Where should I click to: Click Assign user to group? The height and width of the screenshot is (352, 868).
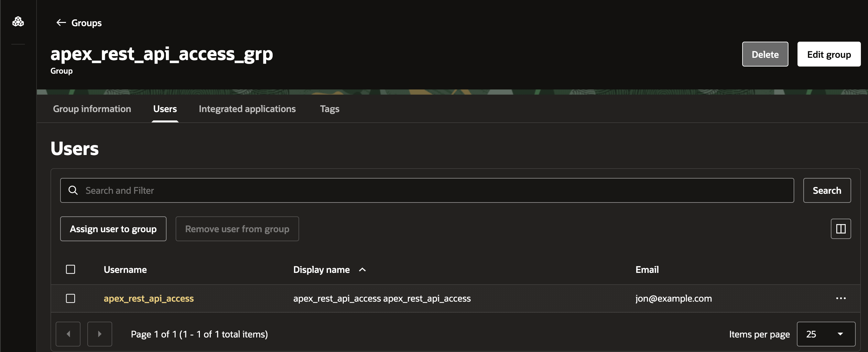[113, 229]
